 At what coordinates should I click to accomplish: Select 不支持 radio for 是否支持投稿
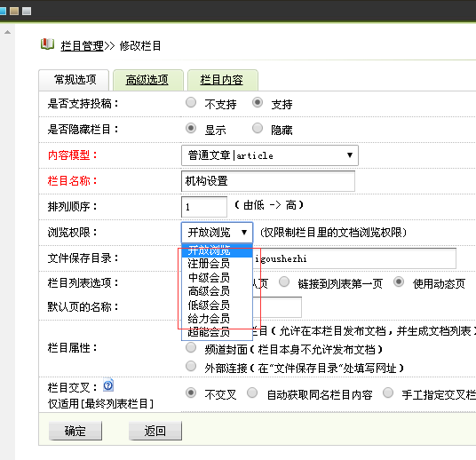click(x=191, y=102)
